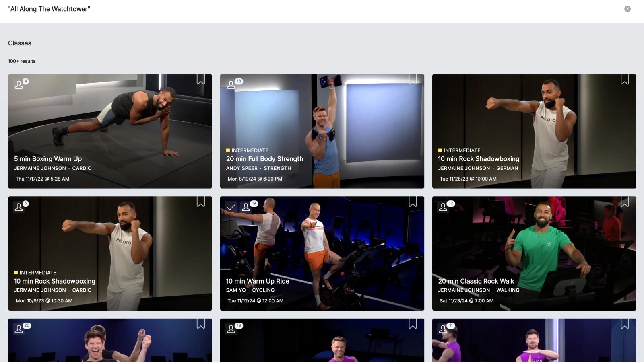Save 20 min Classic Rock Walk with bookmark
Viewport: 644px width, 362px height.
pyautogui.click(x=624, y=202)
